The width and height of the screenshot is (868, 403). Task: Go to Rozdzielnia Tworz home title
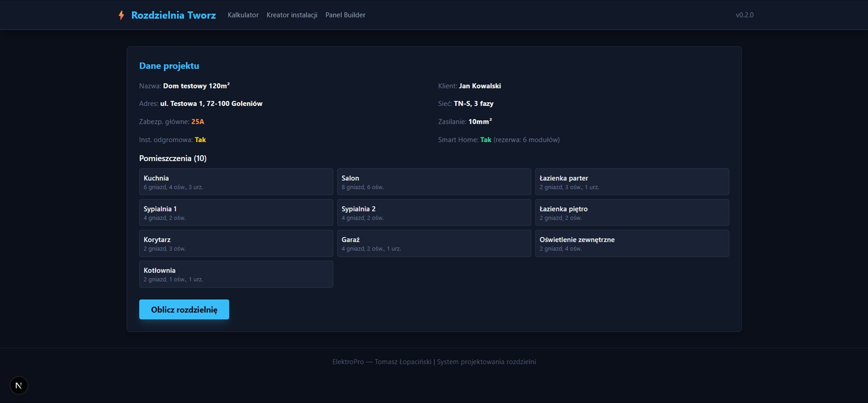pos(173,15)
